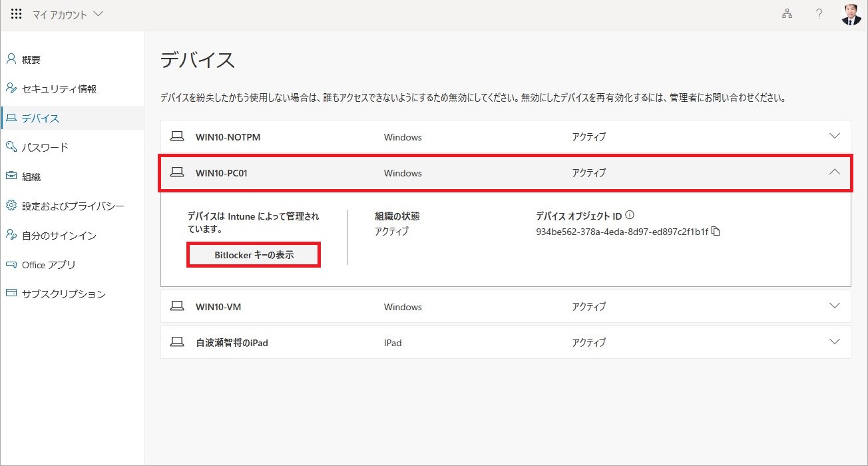Viewport: 868px width, 466px height.
Task: Open 設定およびプライバシー in the sidebar
Action: point(72,206)
